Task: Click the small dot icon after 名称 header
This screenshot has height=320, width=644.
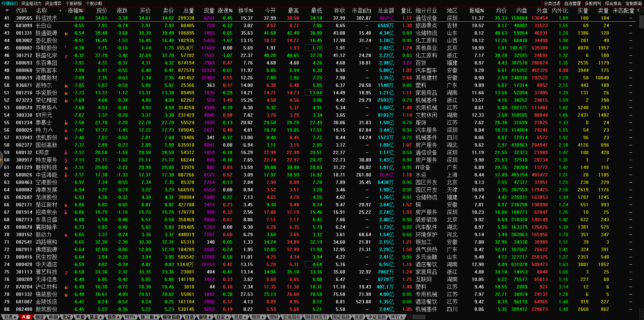Action: tap(60, 11)
